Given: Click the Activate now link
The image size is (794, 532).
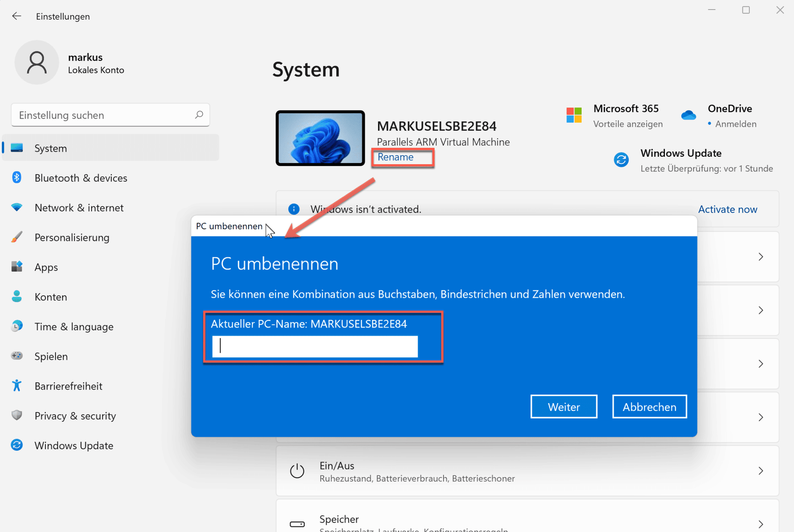Looking at the screenshot, I should (728, 209).
